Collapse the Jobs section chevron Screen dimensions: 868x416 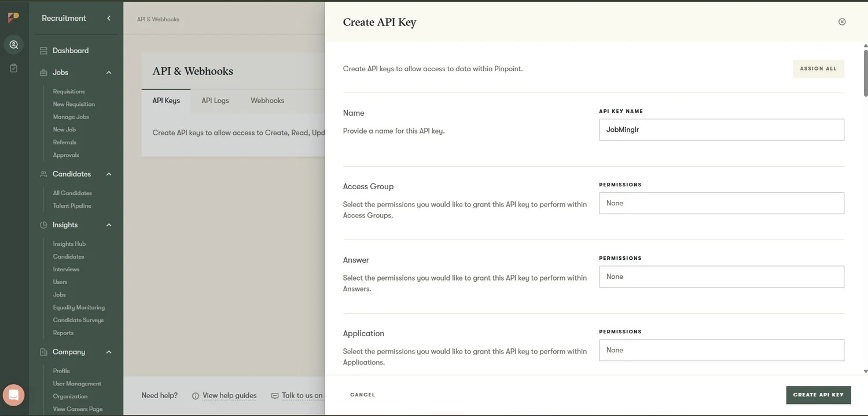pyautogui.click(x=108, y=72)
